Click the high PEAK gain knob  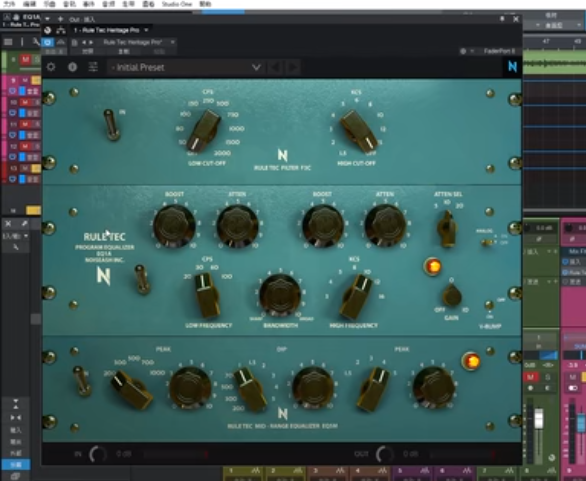(434, 388)
